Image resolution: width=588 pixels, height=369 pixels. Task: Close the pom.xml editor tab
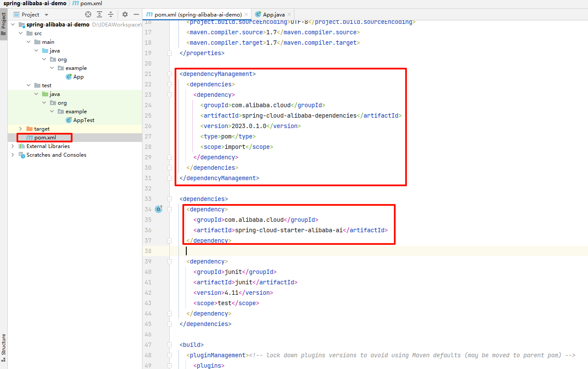pos(247,15)
